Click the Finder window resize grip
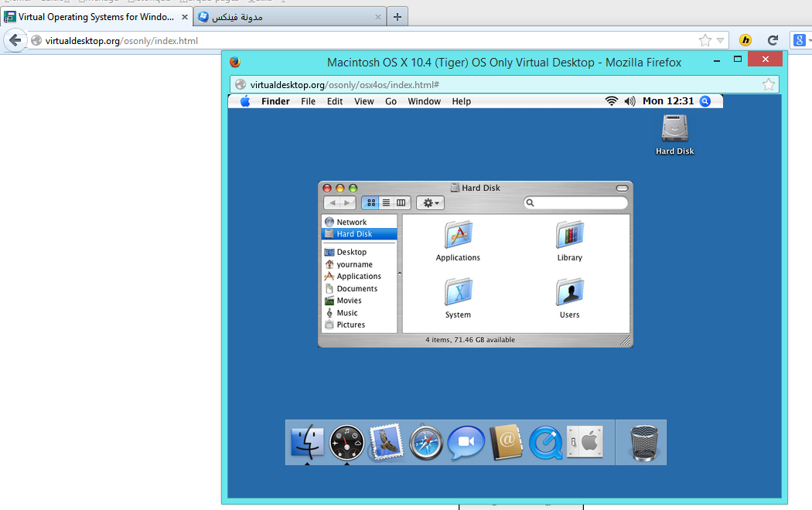This screenshot has height=510, width=812. click(626, 340)
